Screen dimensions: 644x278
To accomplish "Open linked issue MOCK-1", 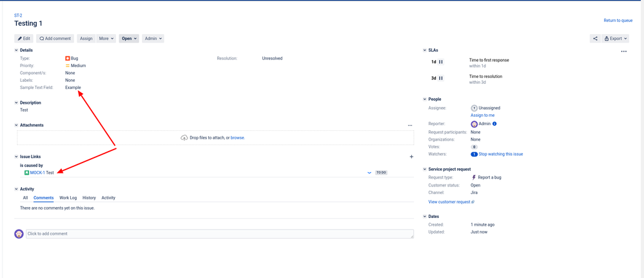I will [x=37, y=173].
